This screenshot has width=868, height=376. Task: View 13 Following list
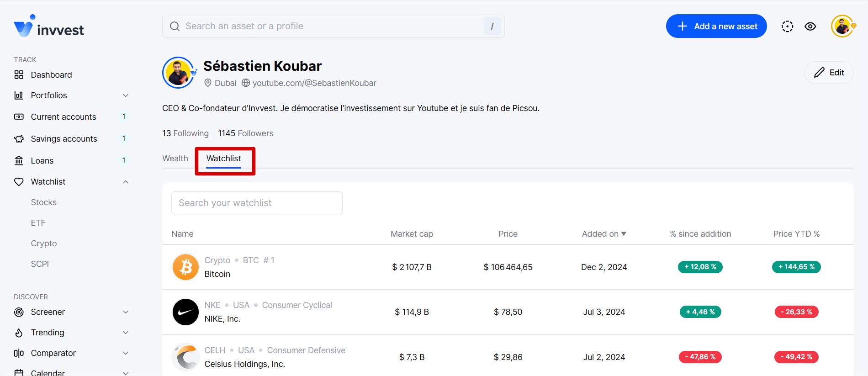185,133
